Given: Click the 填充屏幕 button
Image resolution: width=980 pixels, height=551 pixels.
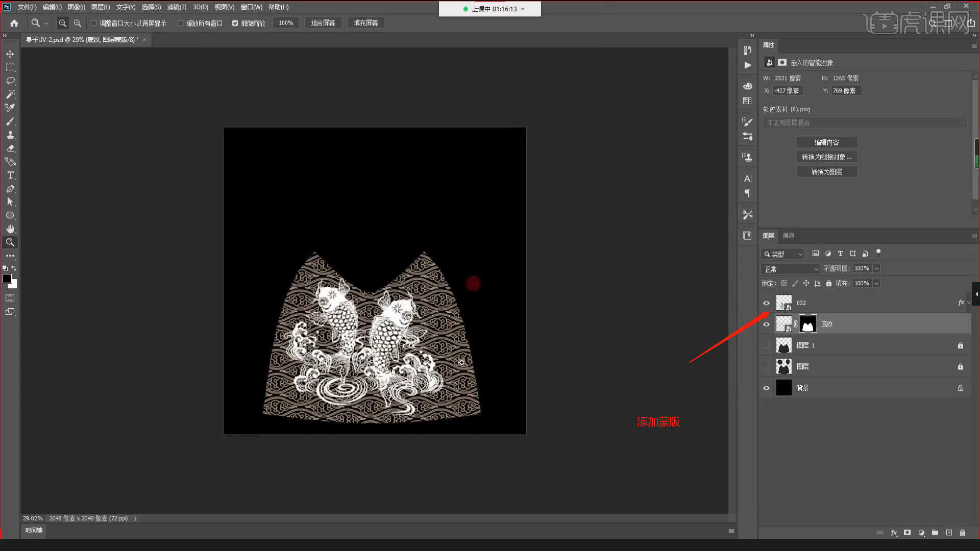Looking at the screenshot, I should pyautogui.click(x=366, y=23).
